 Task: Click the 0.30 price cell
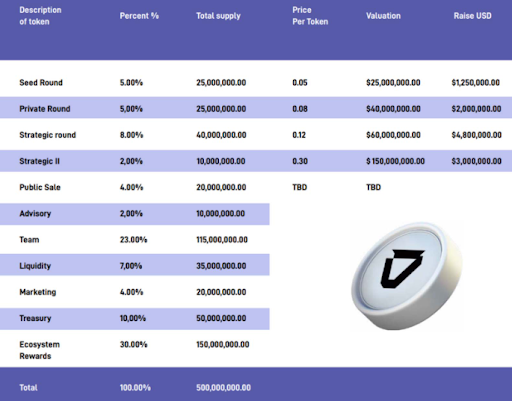pos(300,161)
